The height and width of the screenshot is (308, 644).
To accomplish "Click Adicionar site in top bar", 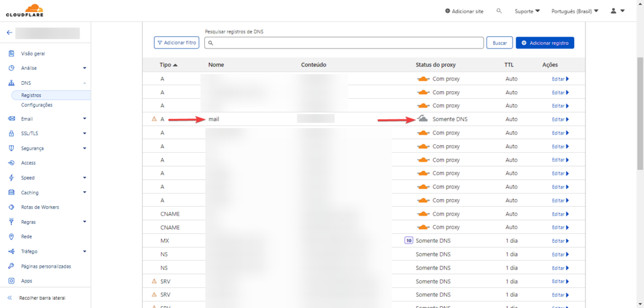I will (464, 11).
